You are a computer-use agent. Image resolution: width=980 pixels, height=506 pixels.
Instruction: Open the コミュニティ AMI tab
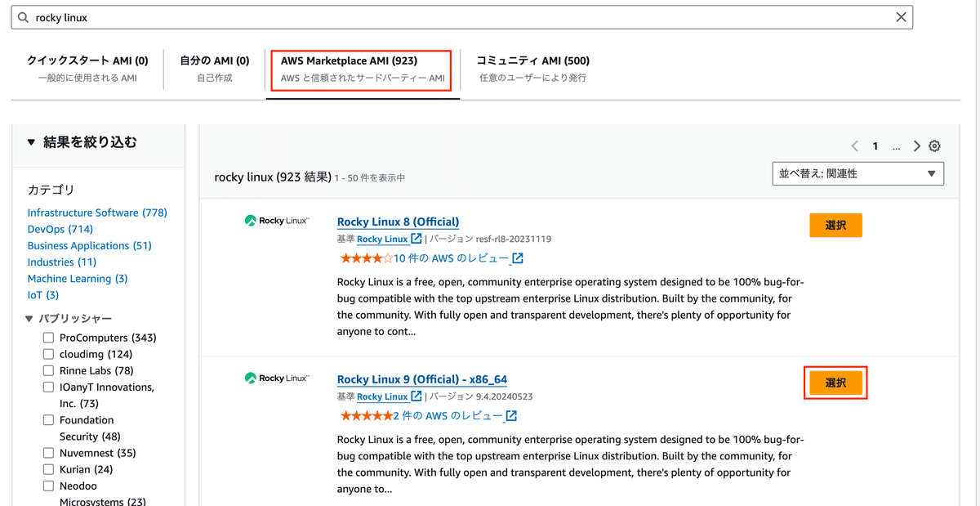(x=532, y=69)
